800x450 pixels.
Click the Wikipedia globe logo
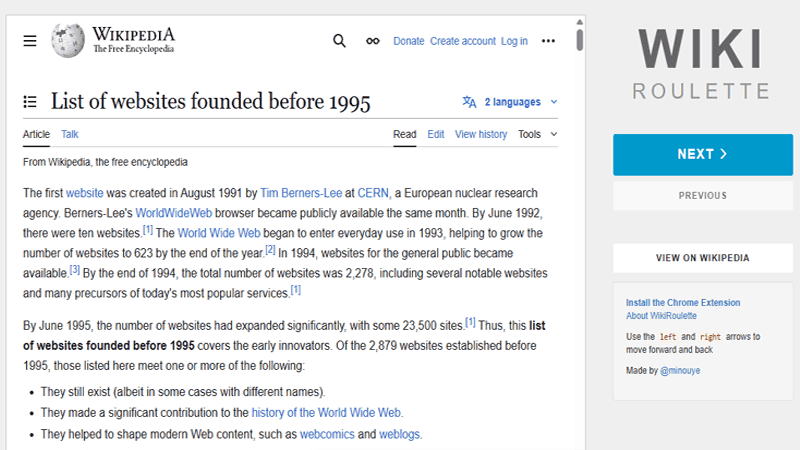68,40
